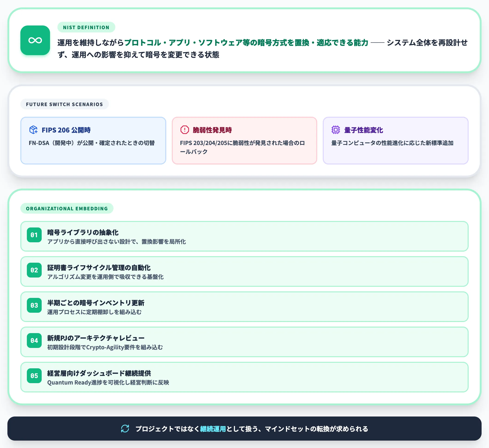The width and height of the screenshot is (489, 448).
Task: Click 量子コンピュータの性能進化 description text
Action: [x=392, y=143]
